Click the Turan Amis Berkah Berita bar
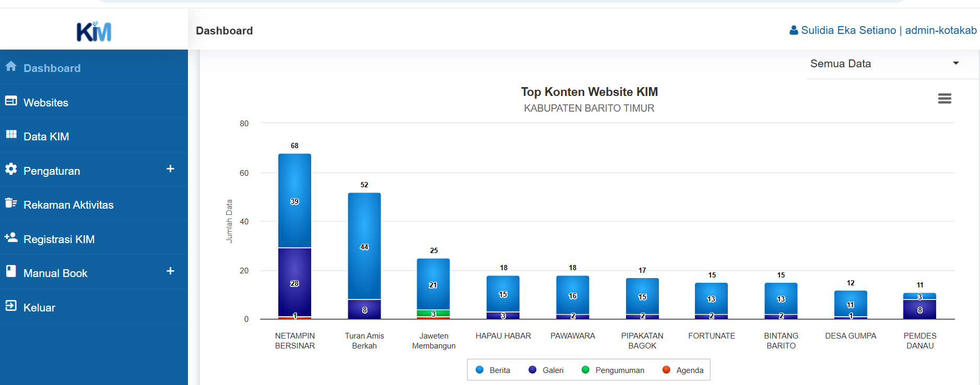The height and width of the screenshot is (385, 980). pyautogui.click(x=364, y=246)
